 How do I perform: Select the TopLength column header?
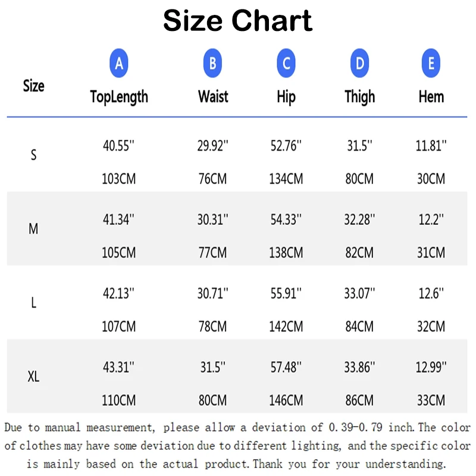click(x=119, y=97)
